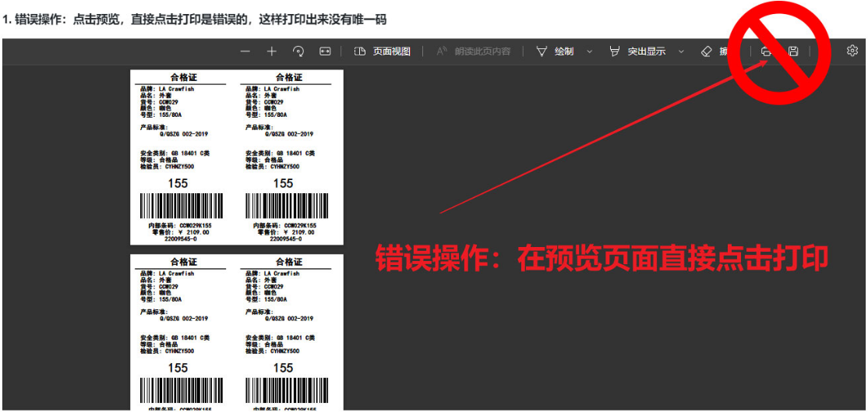Click the print icon in the PDF toolbar
Image resolution: width=868 pixels, height=413 pixels.
coord(766,51)
